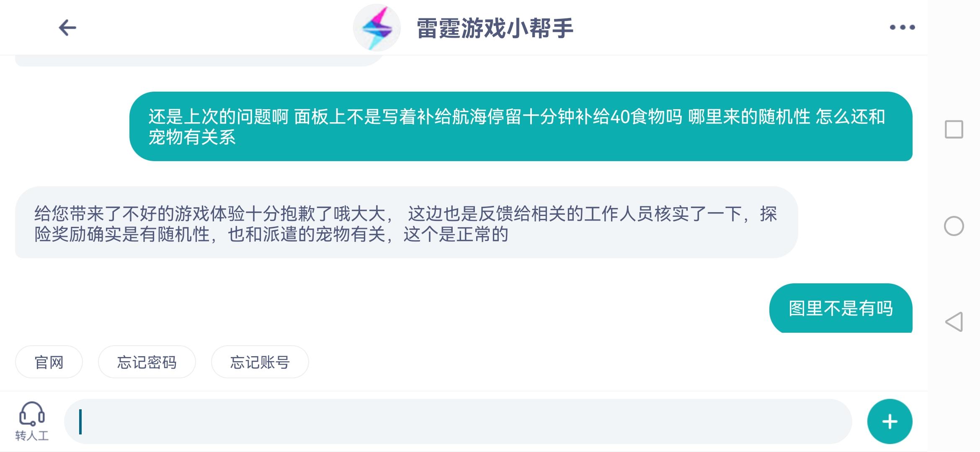
Task: Tap Android recent apps square button
Action: pos(954,129)
